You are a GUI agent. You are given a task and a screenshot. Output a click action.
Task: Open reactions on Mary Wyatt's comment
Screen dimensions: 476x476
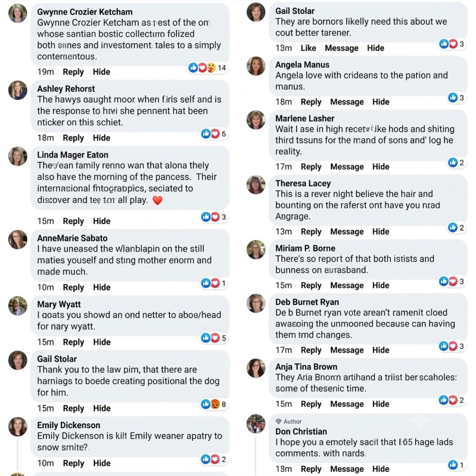(x=214, y=338)
